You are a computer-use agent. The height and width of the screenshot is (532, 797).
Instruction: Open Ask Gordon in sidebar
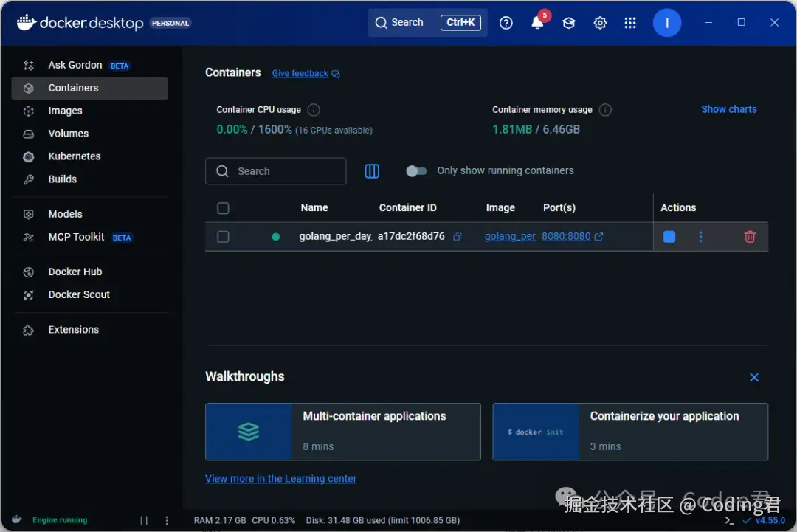[x=89, y=65]
